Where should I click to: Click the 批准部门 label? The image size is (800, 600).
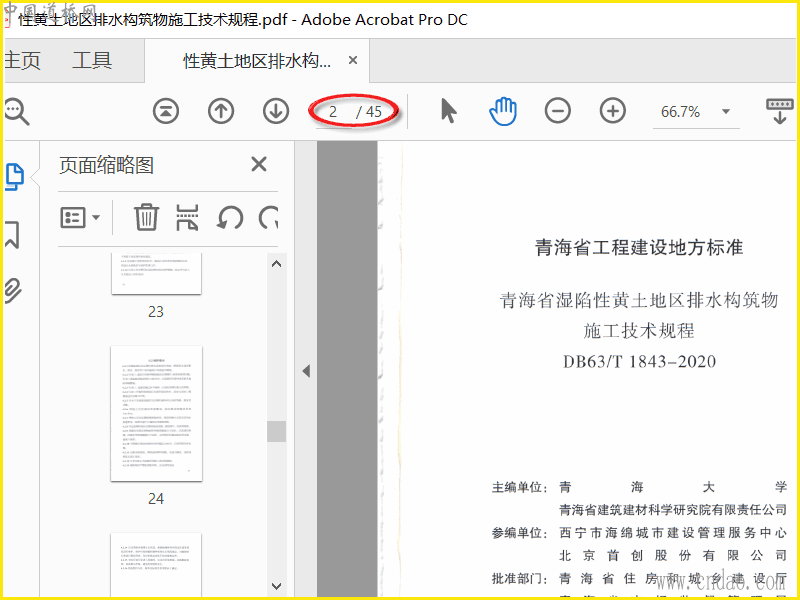point(517,579)
